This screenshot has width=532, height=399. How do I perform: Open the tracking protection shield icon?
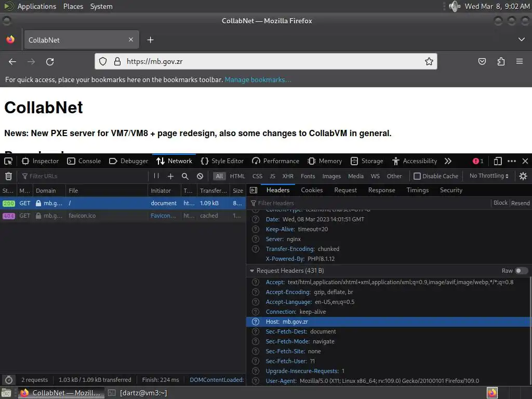pyautogui.click(x=103, y=61)
